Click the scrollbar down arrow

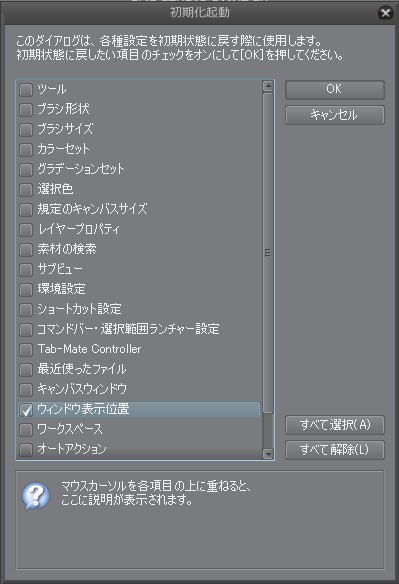[268, 454]
